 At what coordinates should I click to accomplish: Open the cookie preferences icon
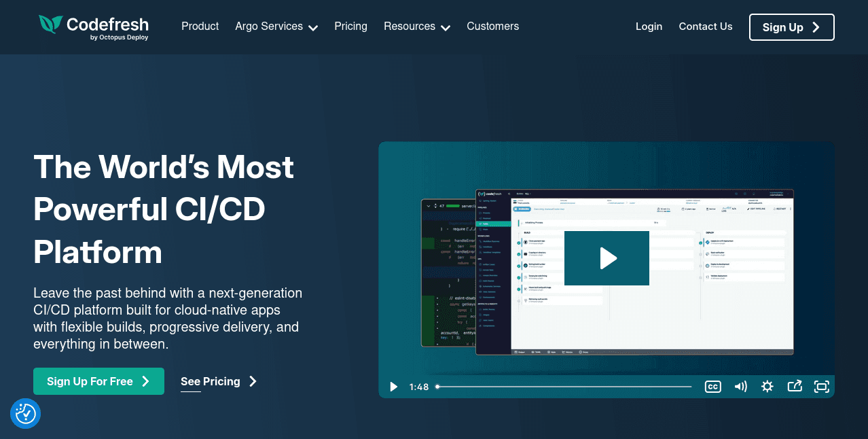coord(26,413)
